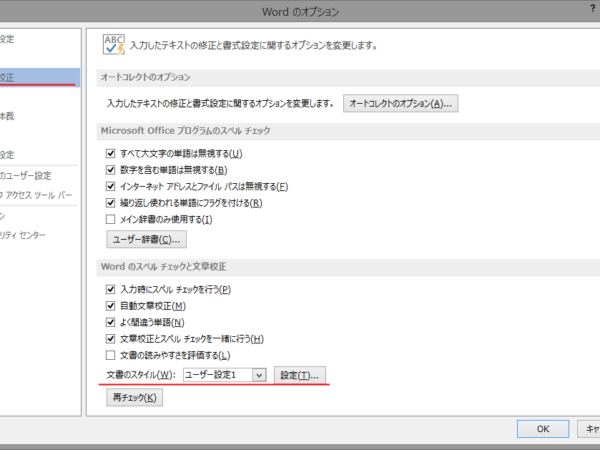Open オートコレクトのオプション(A)... button
Screen dimensions: 600x450
coord(401,103)
